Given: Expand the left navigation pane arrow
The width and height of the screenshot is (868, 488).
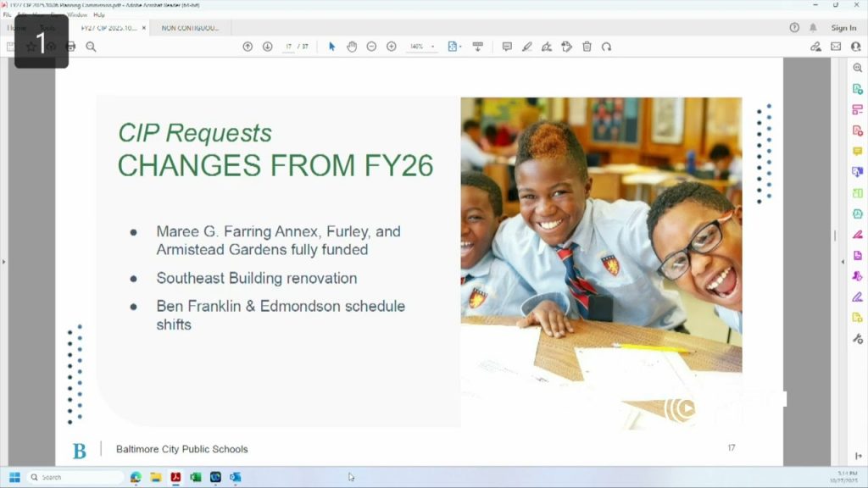Looking at the screenshot, I should pos(3,262).
